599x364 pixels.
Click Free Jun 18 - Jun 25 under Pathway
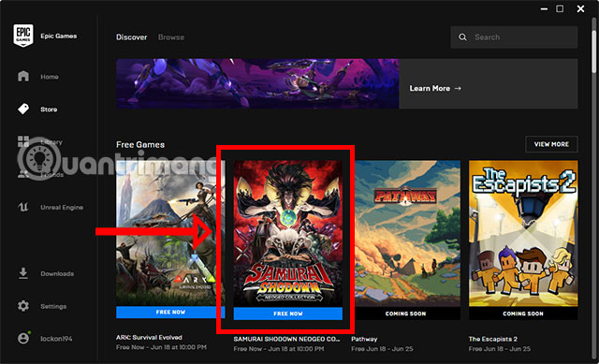382,349
